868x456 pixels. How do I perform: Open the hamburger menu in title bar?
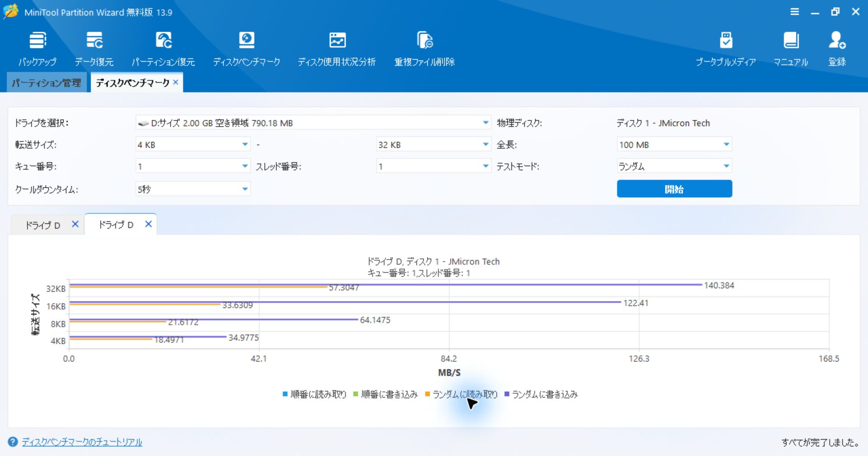coord(794,12)
